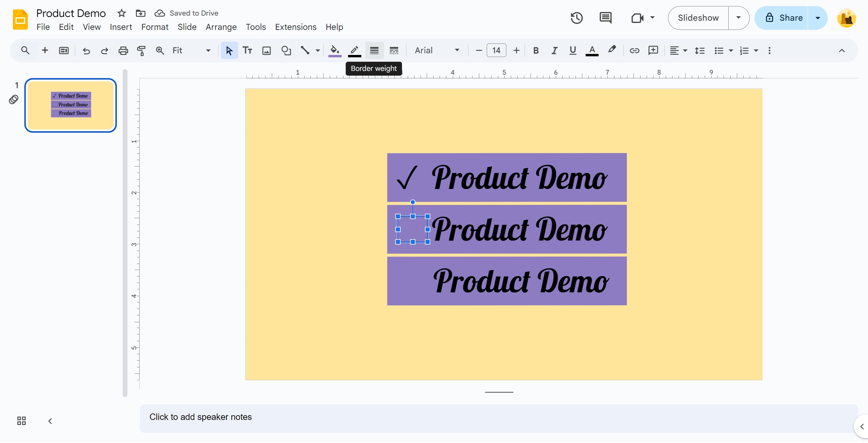Select the line tool
868x443 pixels.
(305, 51)
